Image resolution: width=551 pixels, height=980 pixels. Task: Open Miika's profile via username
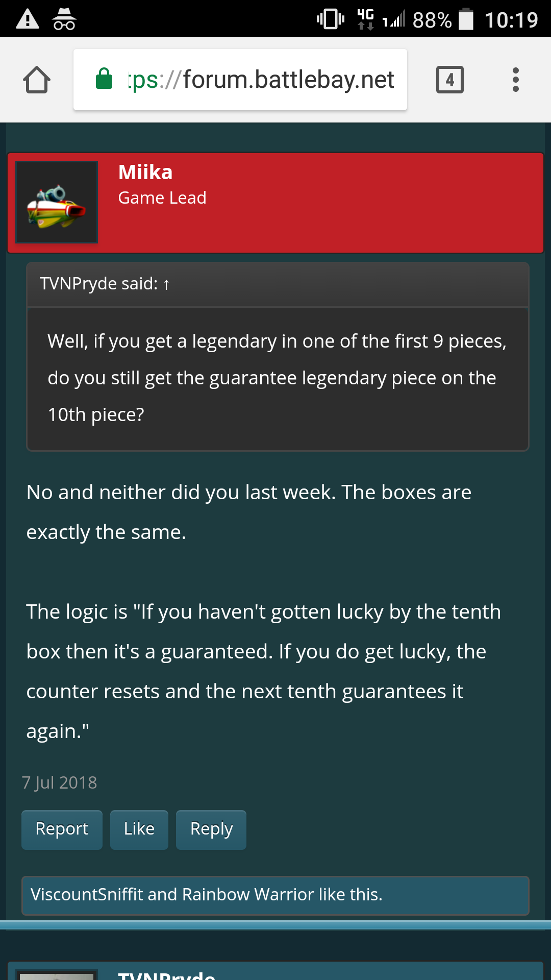145,173
